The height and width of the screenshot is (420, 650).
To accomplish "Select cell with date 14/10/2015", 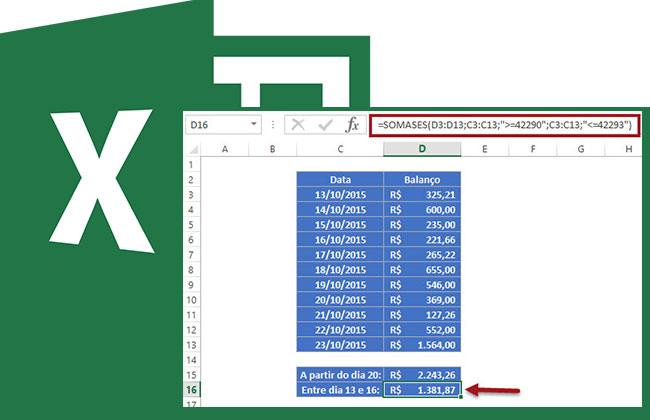I will (x=340, y=209).
